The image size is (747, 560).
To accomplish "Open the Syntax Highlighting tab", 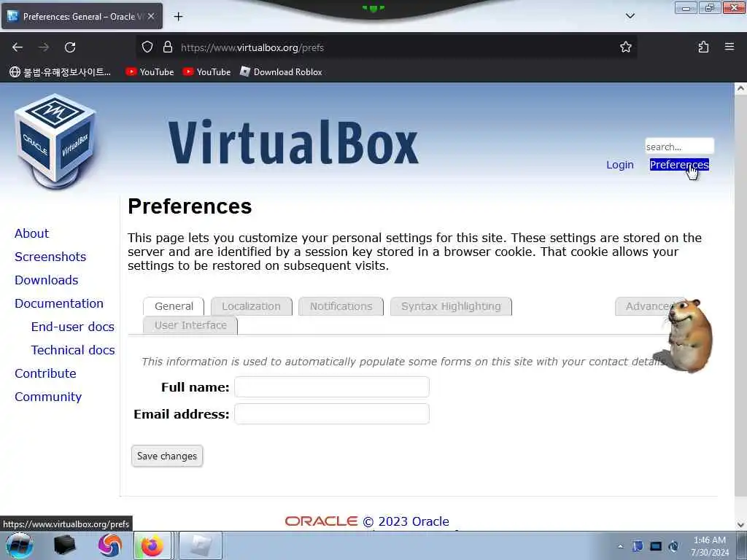I will pyautogui.click(x=451, y=306).
